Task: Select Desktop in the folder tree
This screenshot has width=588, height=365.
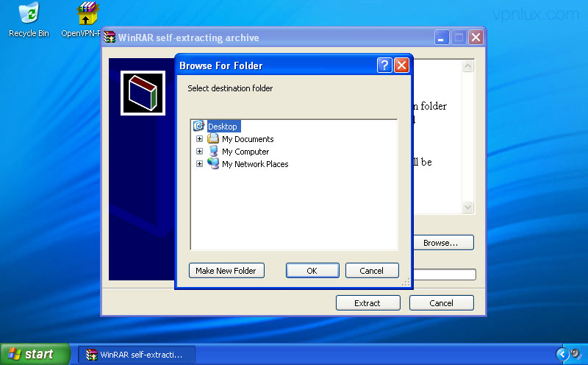Action: tap(223, 127)
